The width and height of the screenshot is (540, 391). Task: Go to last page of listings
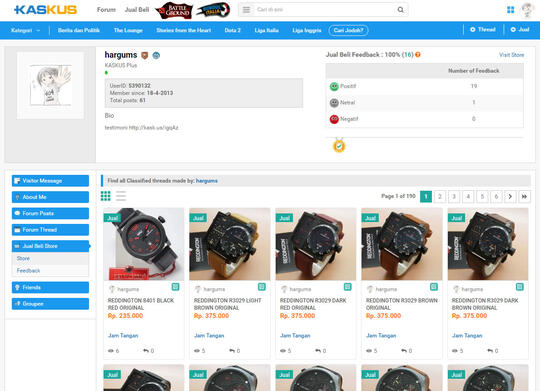coord(524,196)
